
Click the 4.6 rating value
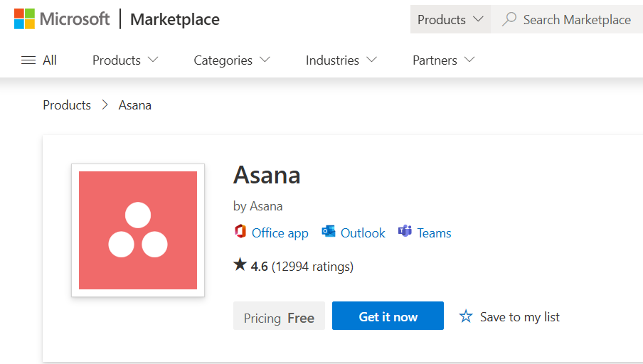point(259,267)
